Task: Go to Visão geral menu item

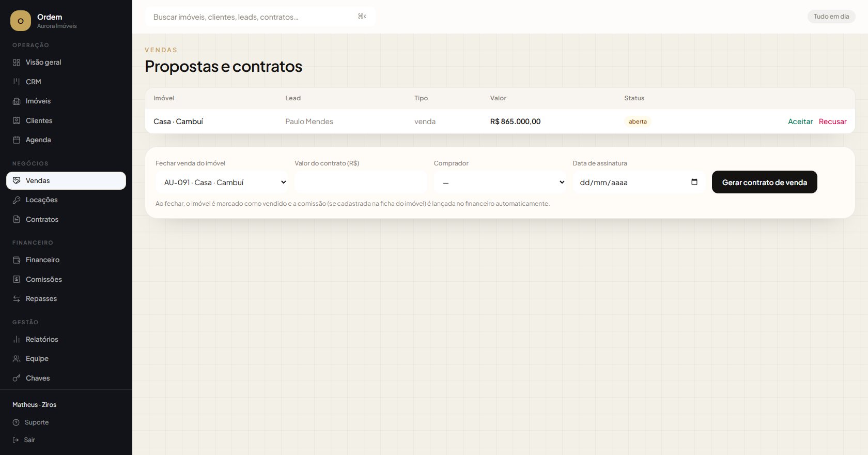Action: pos(66,63)
